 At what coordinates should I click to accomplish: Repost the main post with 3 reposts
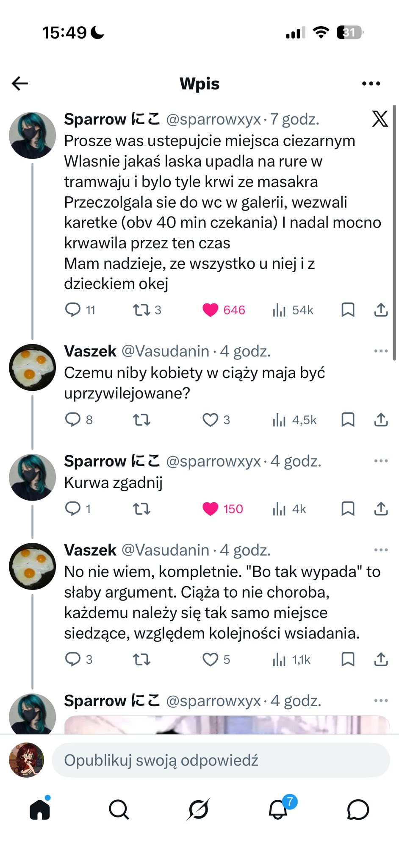141,310
